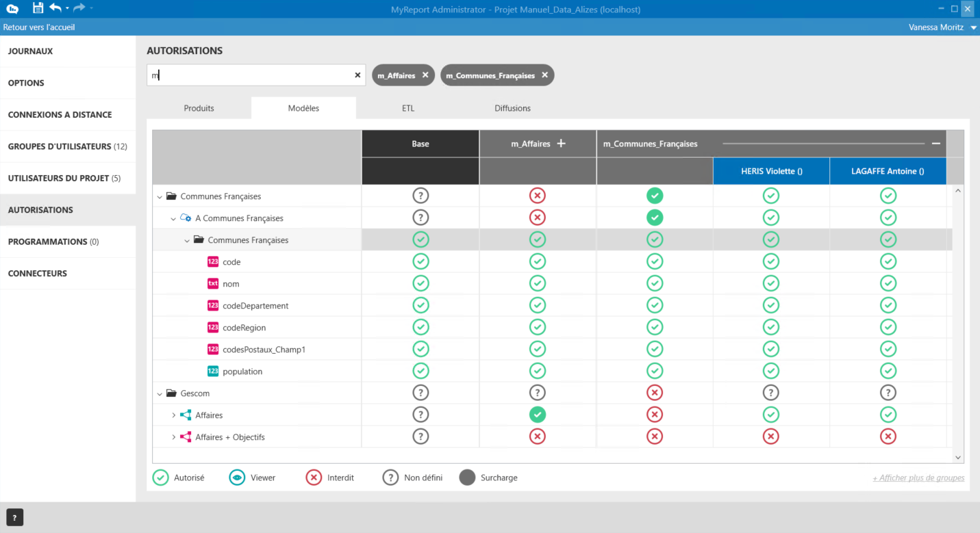Click the Communes Françaises root folder icon
Viewport: 980px width, 533px height.
[x=171, y=196]
